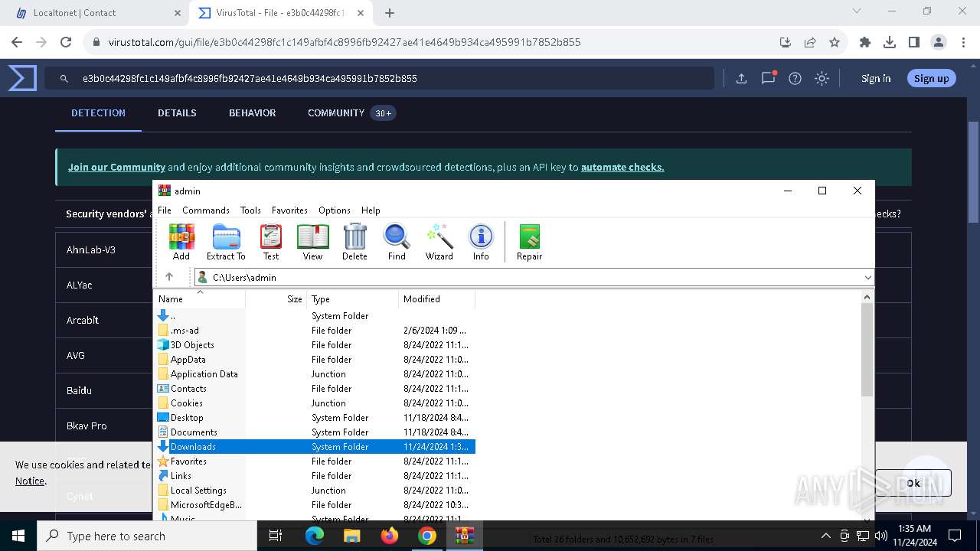
Task: Open Microsoft Edge from taskbar
Action: point(315,536)
